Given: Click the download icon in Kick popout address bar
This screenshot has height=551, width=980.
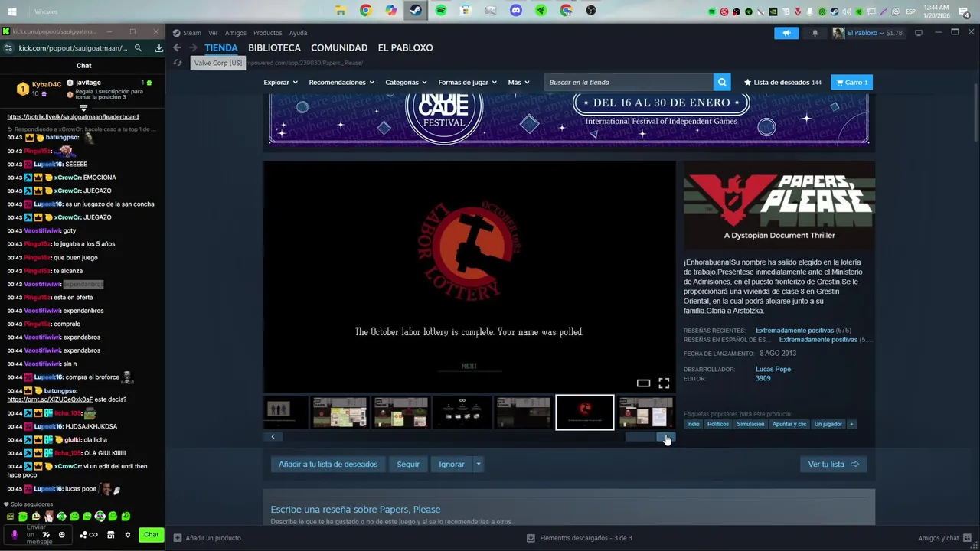Looking at the screenshot, I should (158, 47).
